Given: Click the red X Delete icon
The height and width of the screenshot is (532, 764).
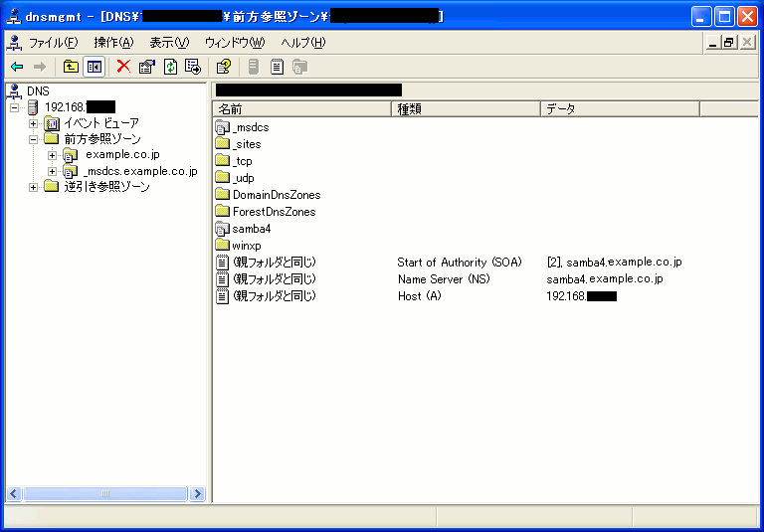Looking at the screenshot, I should (123, 67).
